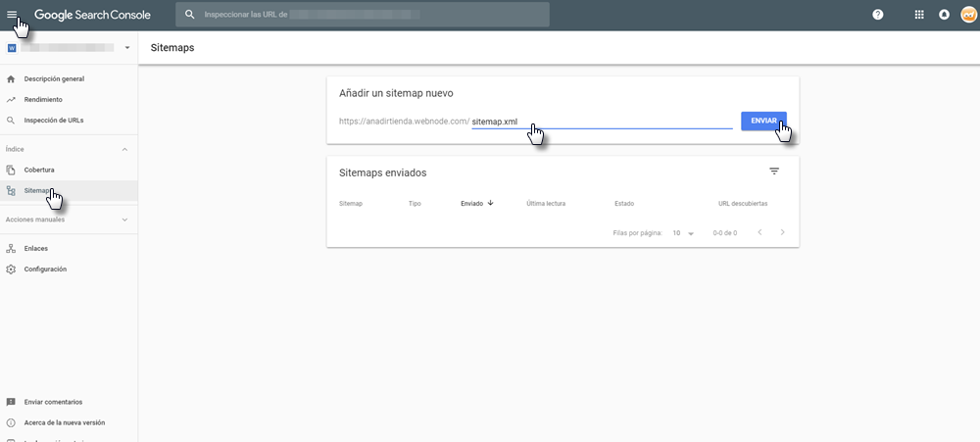Open the property selector dropdown
This screenshot has width=980, height=442.
pyautogui.click(x=127, y=48)
